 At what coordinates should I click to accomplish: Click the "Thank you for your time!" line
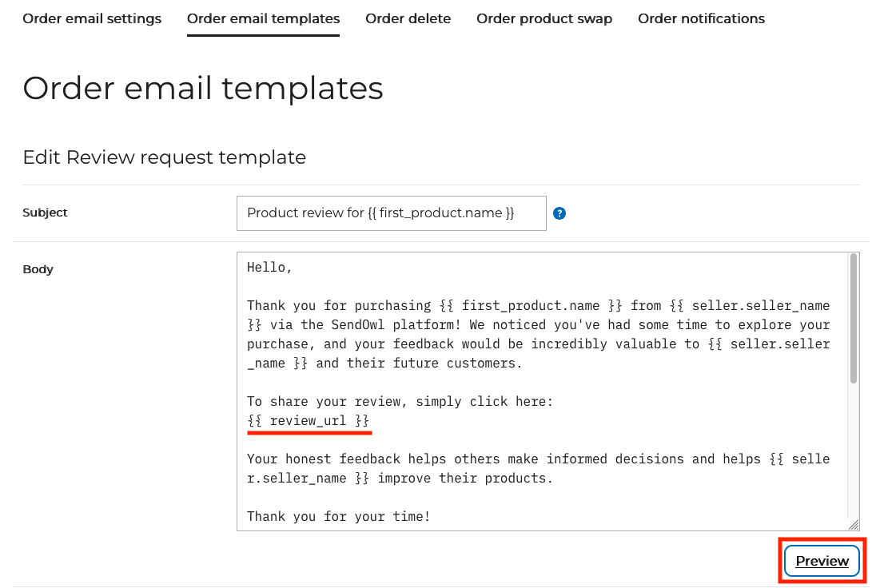[338, 516]
